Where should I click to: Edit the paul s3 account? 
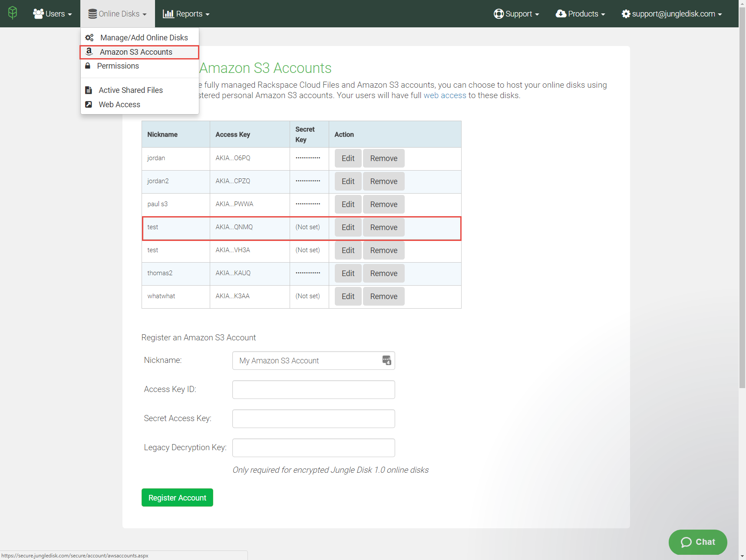[348, 204]
